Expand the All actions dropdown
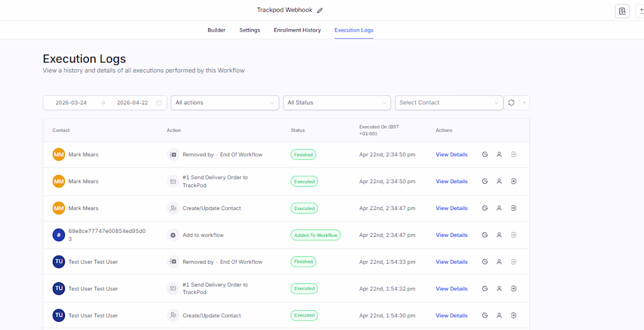Image resolution: width=644 pixels, height=330 pixels. pyautogui.click(x=225, y=102)
